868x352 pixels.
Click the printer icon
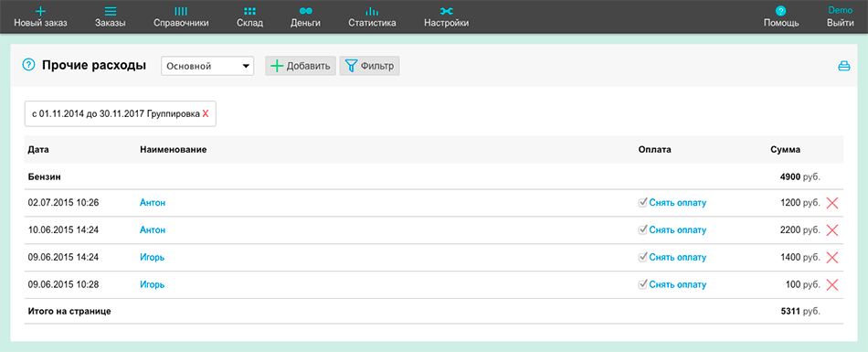pos(843,66)
